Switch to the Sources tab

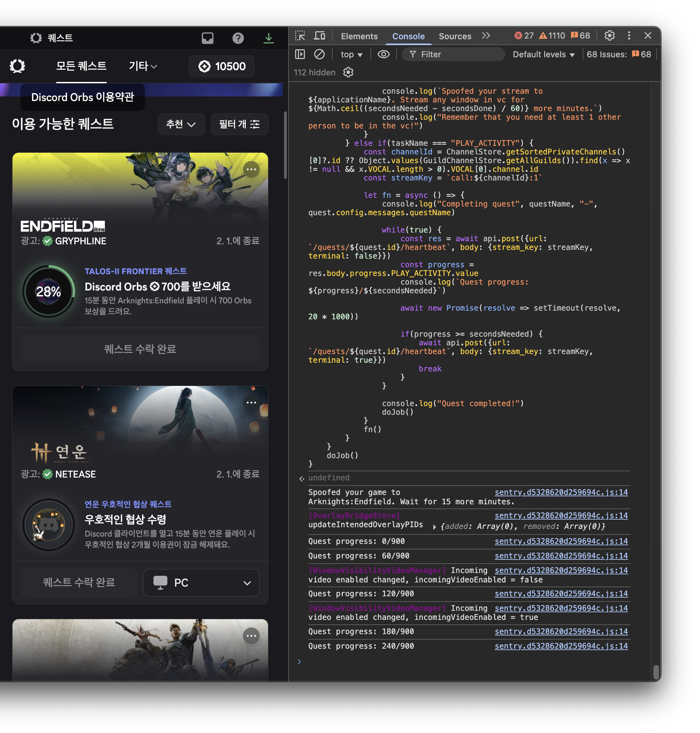pos(455,36)
